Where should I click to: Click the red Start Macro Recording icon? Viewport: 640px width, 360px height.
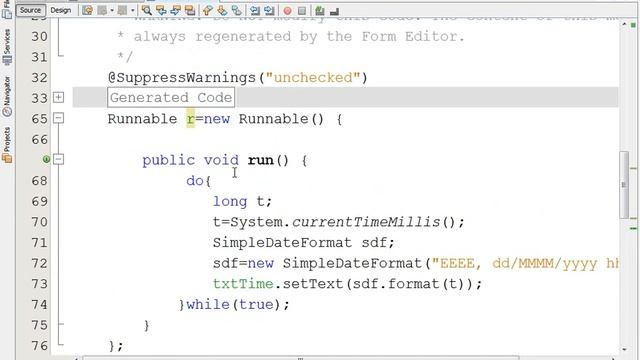tap(287, 11)
